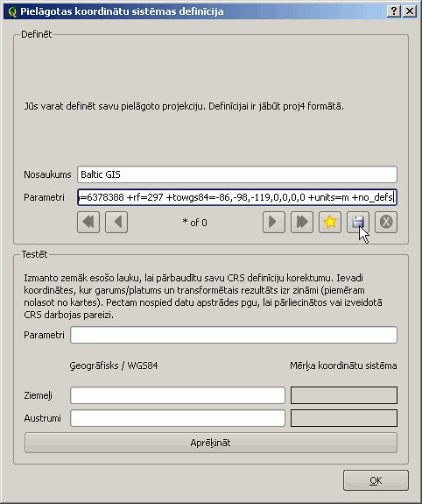
Task: Delete current CRS with X icon
Action: pyautogui.click(x=386, y=222)
